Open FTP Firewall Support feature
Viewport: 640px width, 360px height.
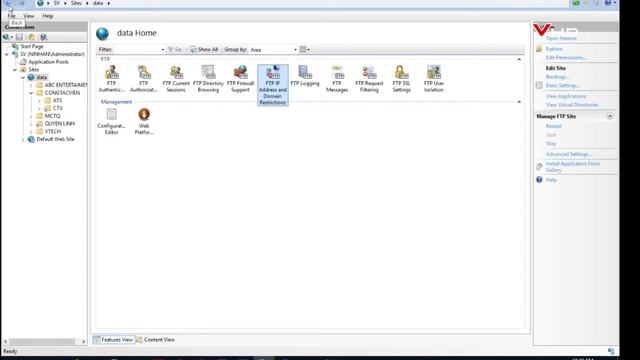coord(240,79)
